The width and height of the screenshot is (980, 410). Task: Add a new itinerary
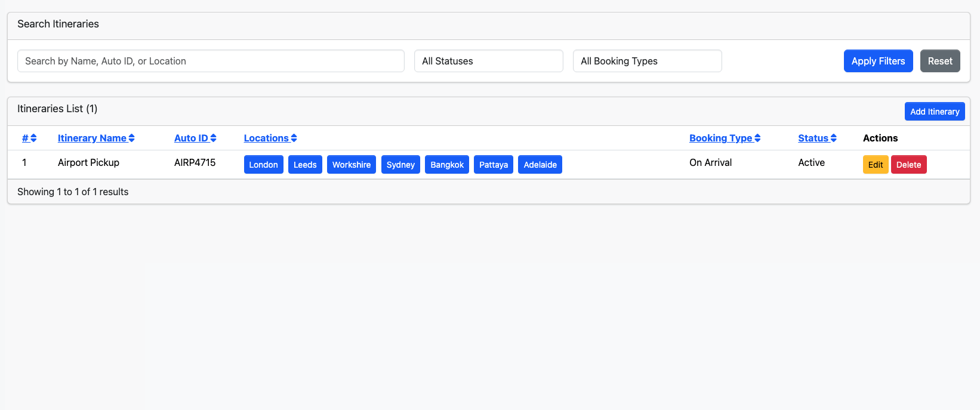click(935, 112)
